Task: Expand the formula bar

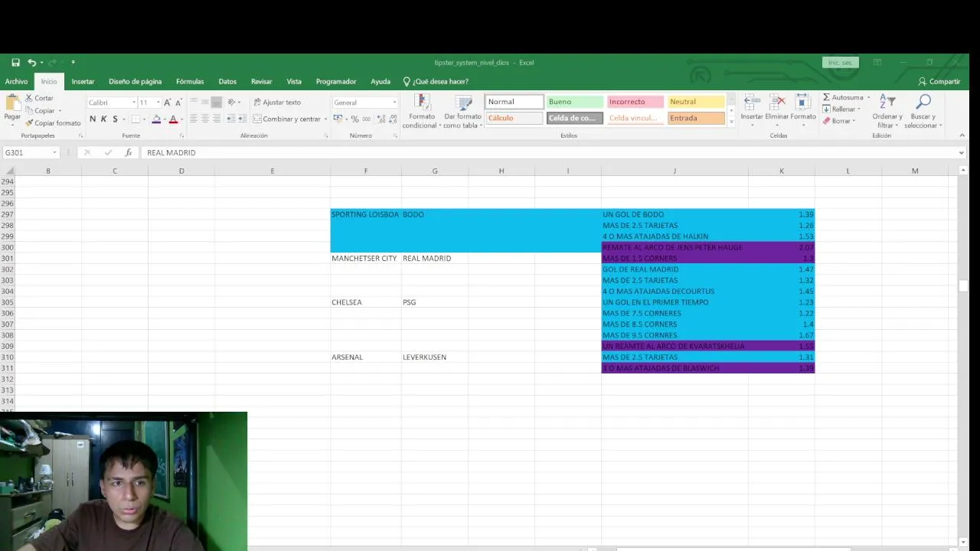Action: pos(962,153)
